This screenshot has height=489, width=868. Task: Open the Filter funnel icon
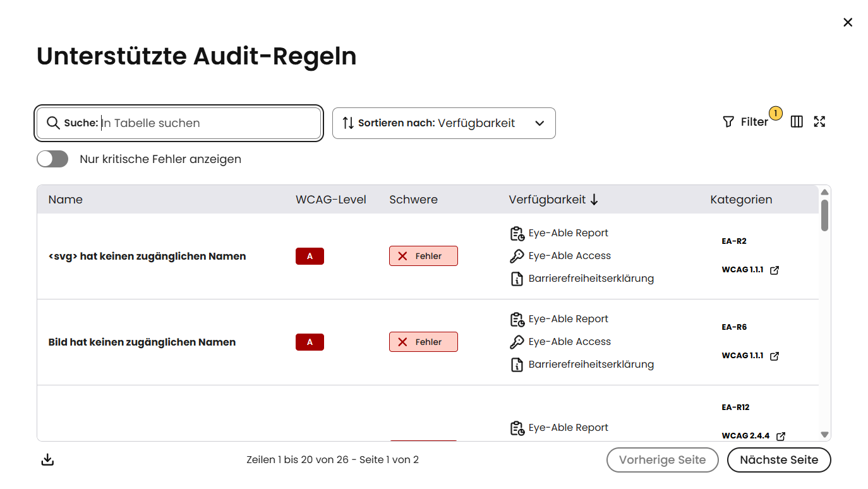tap(728, 122)
